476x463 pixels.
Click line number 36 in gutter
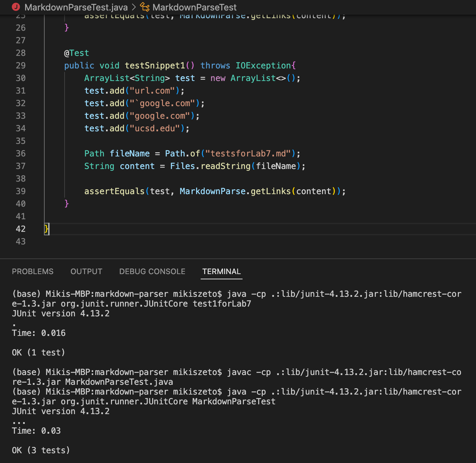(x=21, y=153)
